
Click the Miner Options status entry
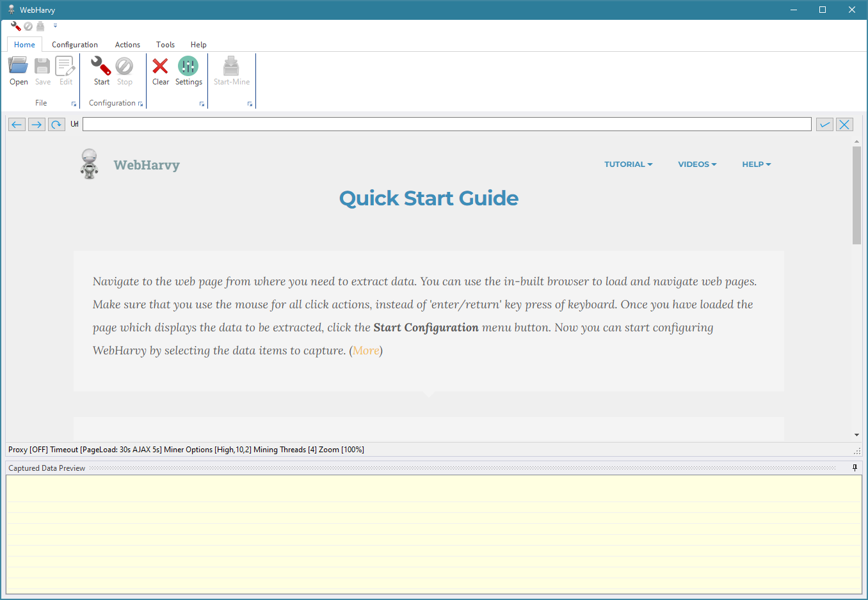(x=207, y=450)
